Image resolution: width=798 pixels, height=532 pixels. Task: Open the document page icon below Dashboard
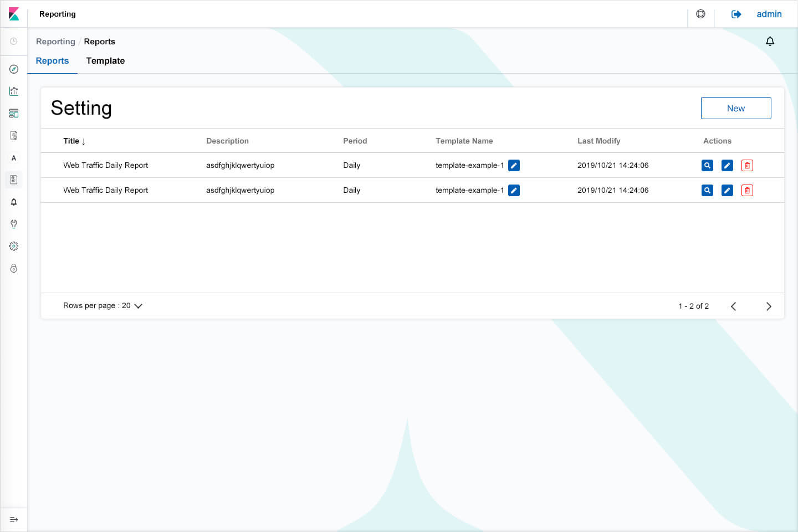pos(14,136)
